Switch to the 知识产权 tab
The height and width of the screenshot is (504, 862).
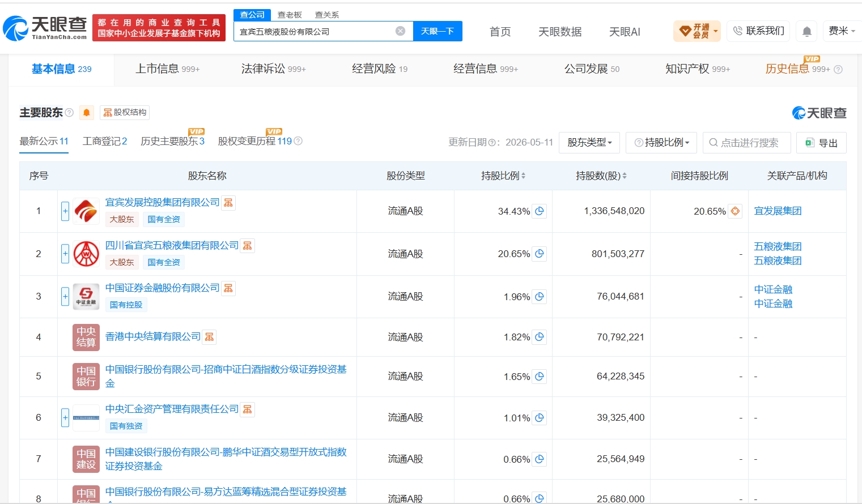tap(698, 69)
